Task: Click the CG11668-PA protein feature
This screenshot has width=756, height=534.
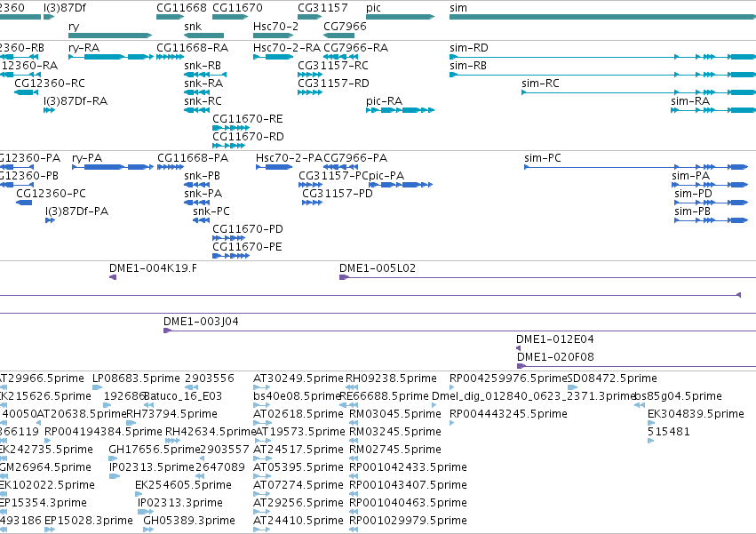Action: [171, 167]
